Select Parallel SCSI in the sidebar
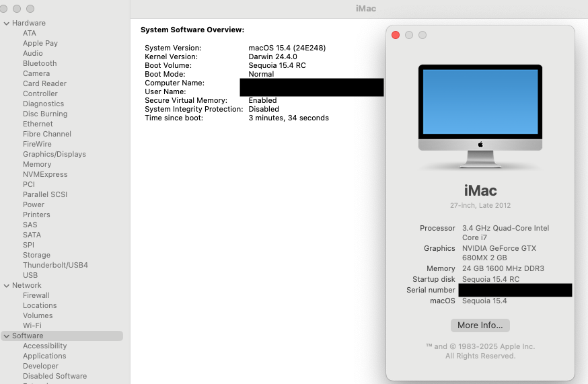Viewport: 588px width, 384px height. [45, 194]
